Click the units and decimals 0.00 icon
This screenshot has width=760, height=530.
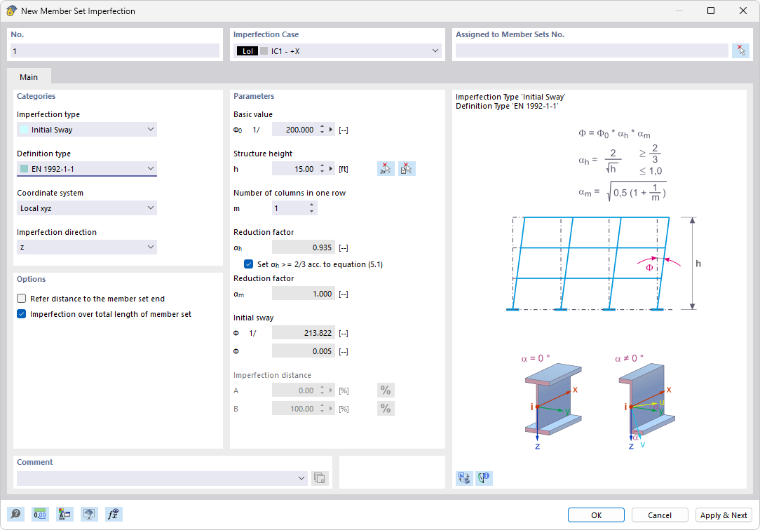40,514
